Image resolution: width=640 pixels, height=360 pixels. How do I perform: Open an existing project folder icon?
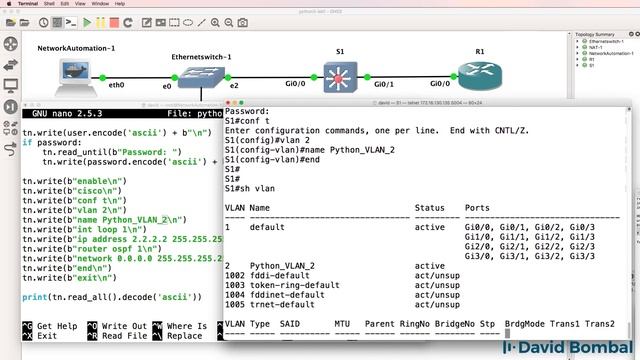click(x=24, y=22)
